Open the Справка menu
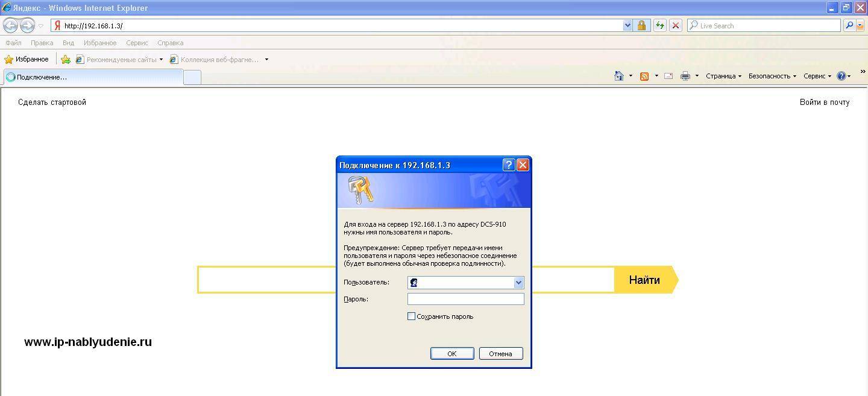 pos(170,43)
